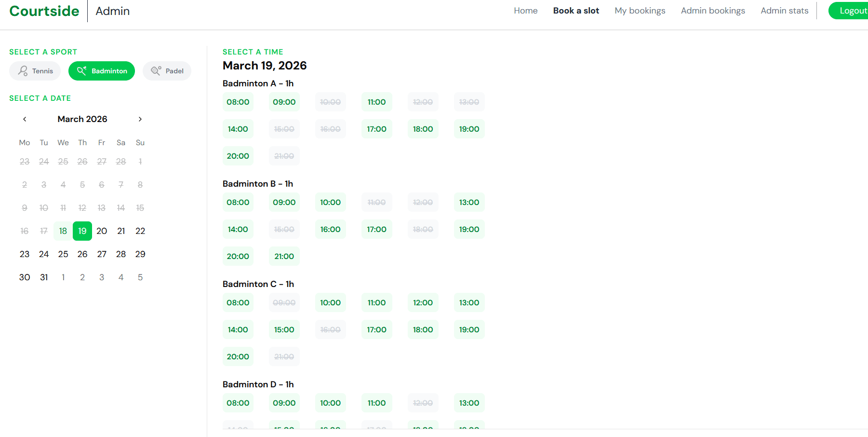Choose Badminton C 12:00 slot
This screenshot has height=437, width=868.
click(x=423, y=303)
